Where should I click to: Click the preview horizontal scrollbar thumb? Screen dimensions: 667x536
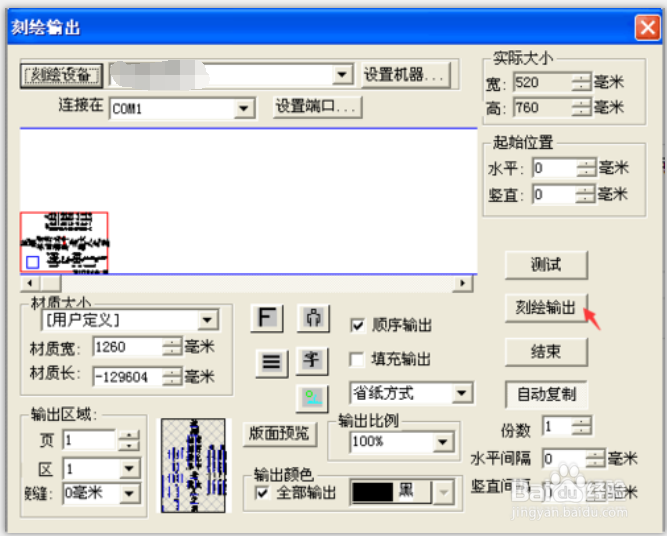point(51,283)
